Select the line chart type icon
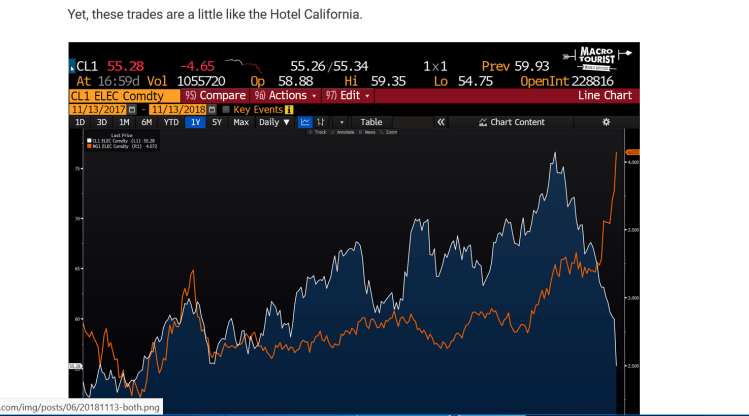This screenshot has width=749, height=416. [306, 122]
